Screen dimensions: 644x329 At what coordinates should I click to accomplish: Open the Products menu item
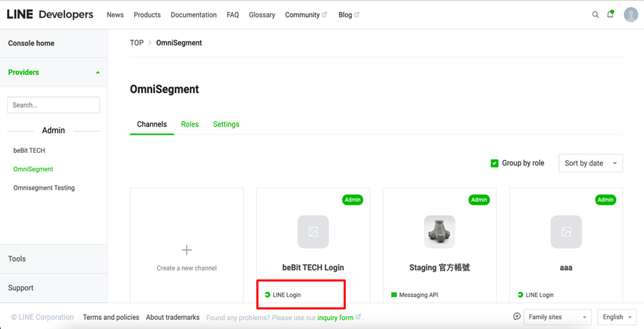pyautogui.click(x=147, y=15)
